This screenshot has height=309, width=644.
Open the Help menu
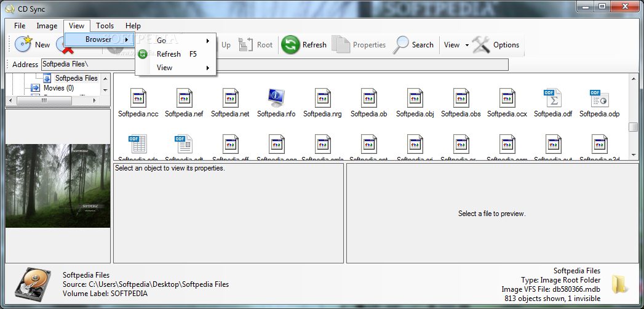coord(133,26)
